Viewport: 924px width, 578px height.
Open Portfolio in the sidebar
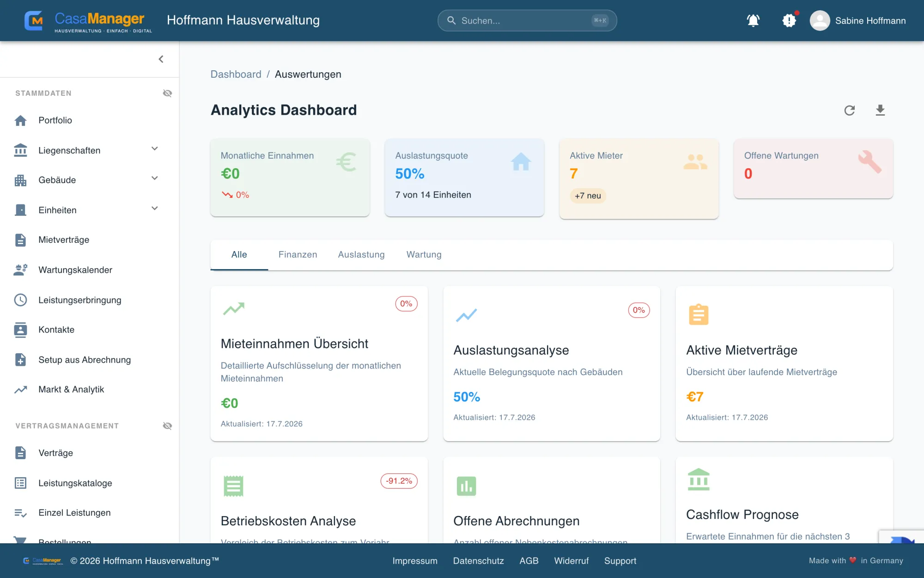point(90,120)
